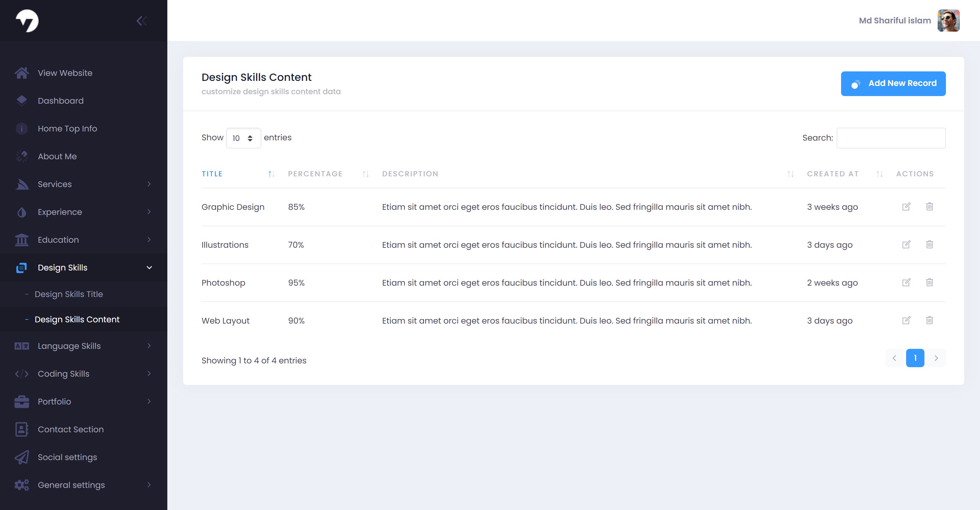
Task: Select page 1 in pagination
Action: point(915,358)
